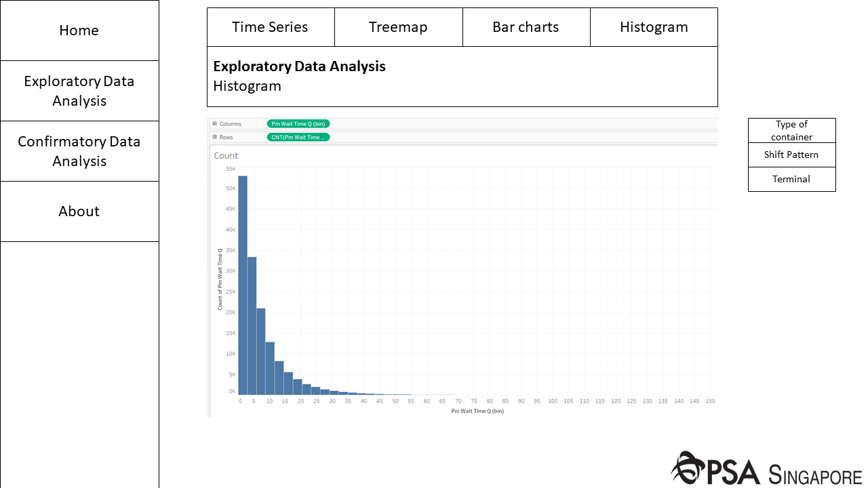Click the PSA Singapore logo
The image size is (868, 488).
766,469
